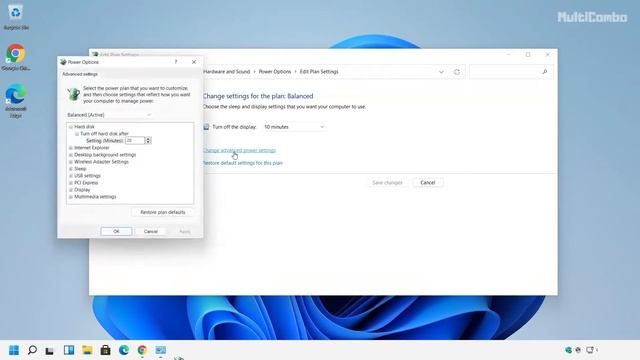Click the search magnifier in Edit Plan Settings
This screenshot has height=360, width=640.
tap(544, 72)
